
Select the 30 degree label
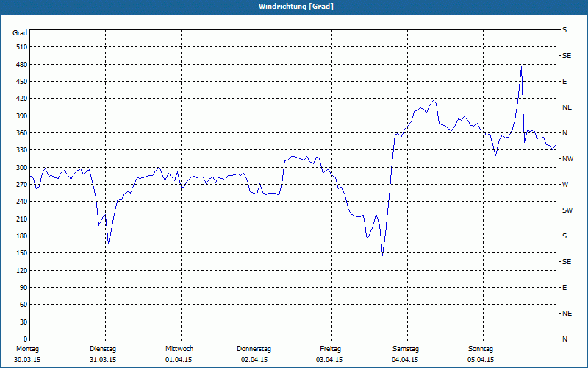pos(24,322)
